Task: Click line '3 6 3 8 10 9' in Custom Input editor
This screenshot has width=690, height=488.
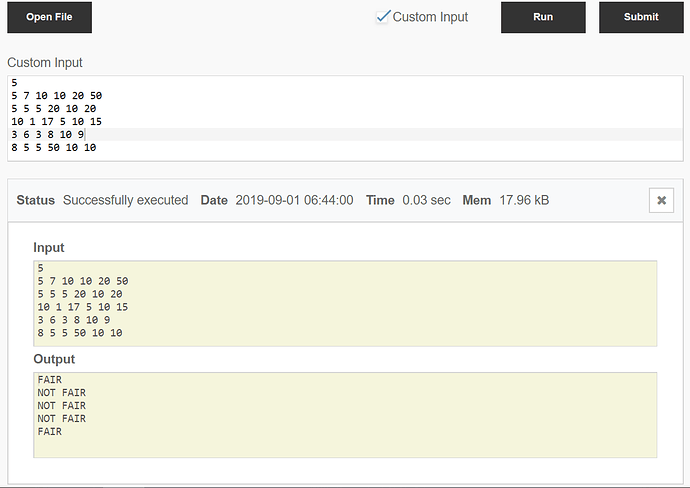Action: tap(48, 134)
